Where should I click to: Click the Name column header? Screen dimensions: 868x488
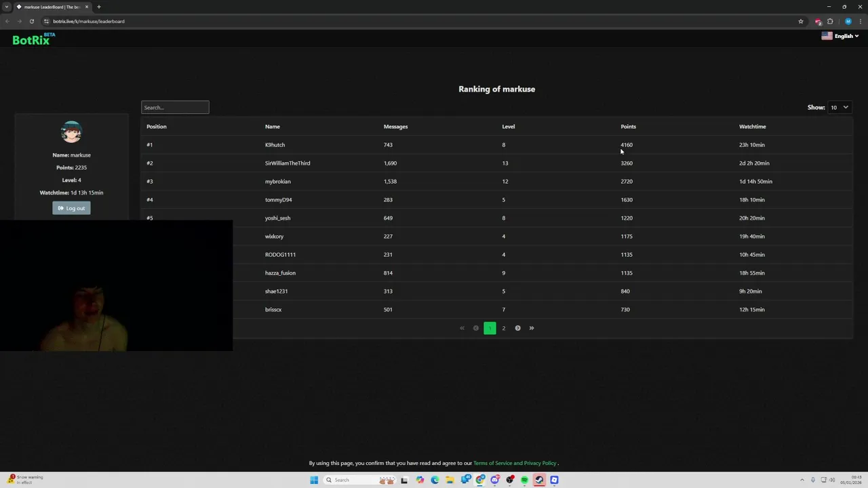pos(273,126)
